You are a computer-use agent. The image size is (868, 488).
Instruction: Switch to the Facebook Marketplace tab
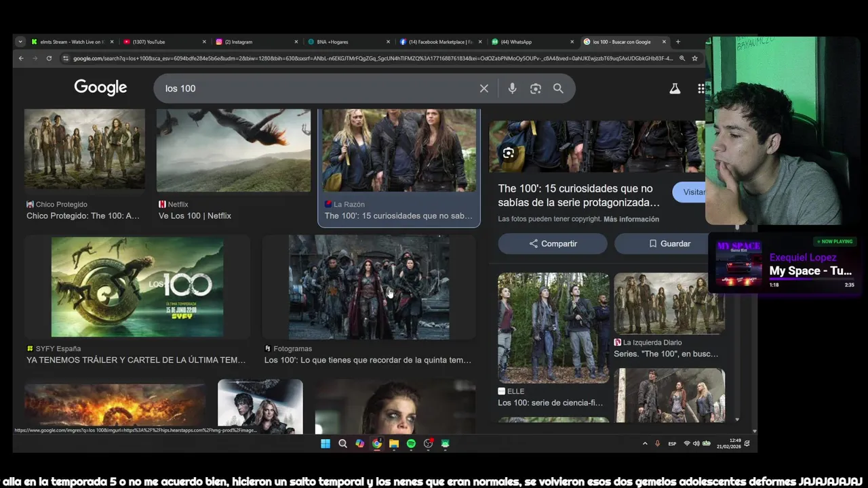[441, 42]
